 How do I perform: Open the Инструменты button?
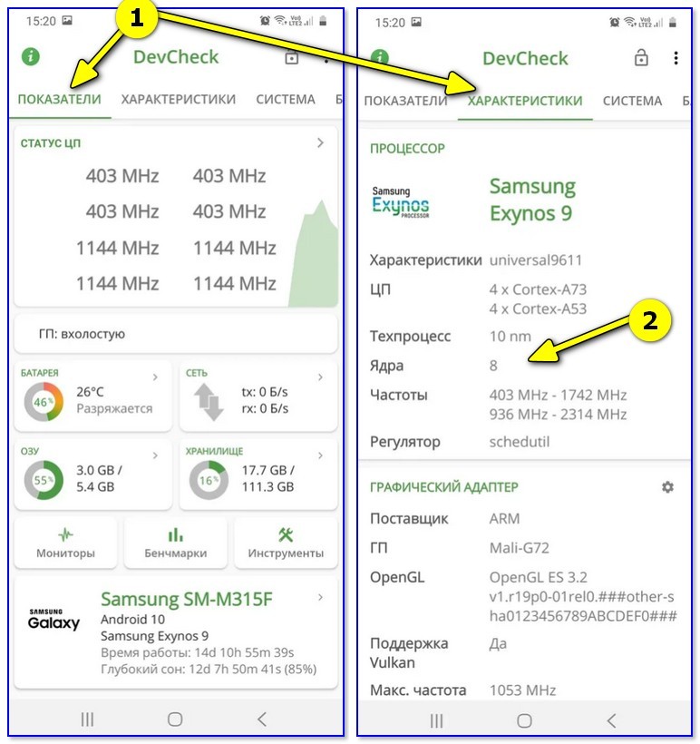coord(286,543)
